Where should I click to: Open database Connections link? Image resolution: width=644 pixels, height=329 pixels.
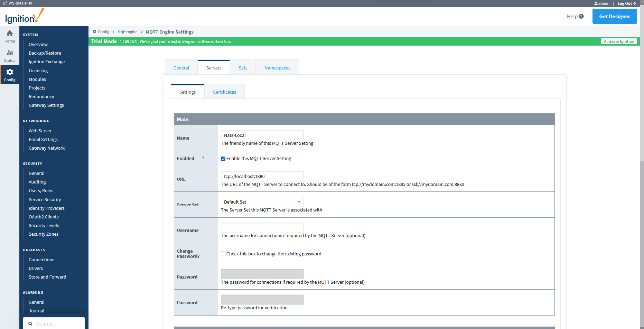tap(41, 260)
